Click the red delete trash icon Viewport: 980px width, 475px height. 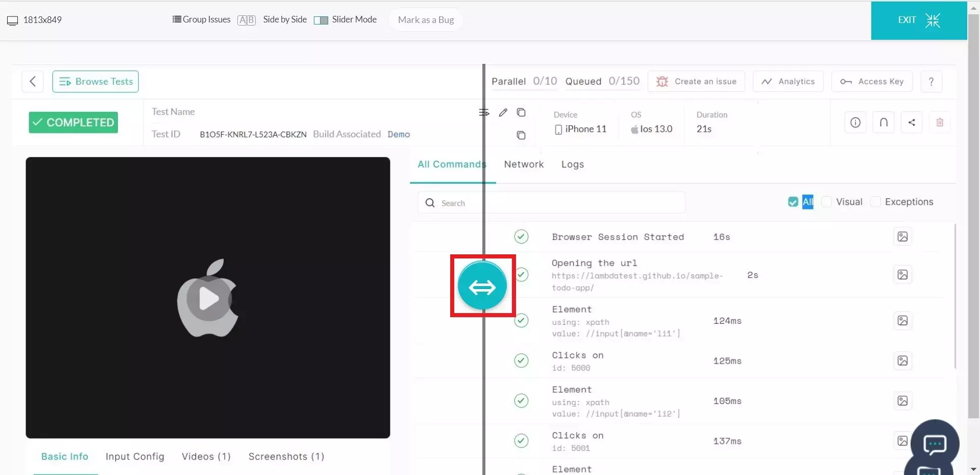[x=940, y=123]
